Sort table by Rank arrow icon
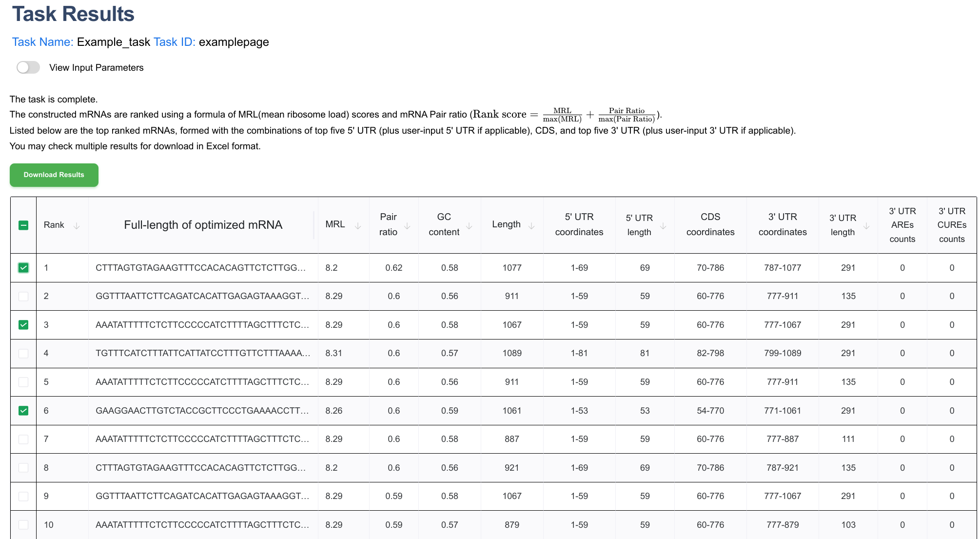Viewport: 980px width, 539px height. pos(77,226)
